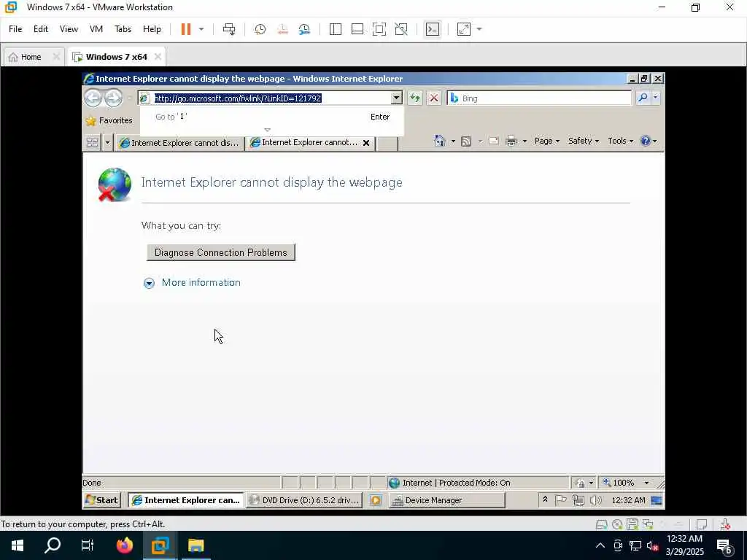Expand More information section
This screenshot has width=747, height=560.
pyautogui.click(x=193, y=283)
